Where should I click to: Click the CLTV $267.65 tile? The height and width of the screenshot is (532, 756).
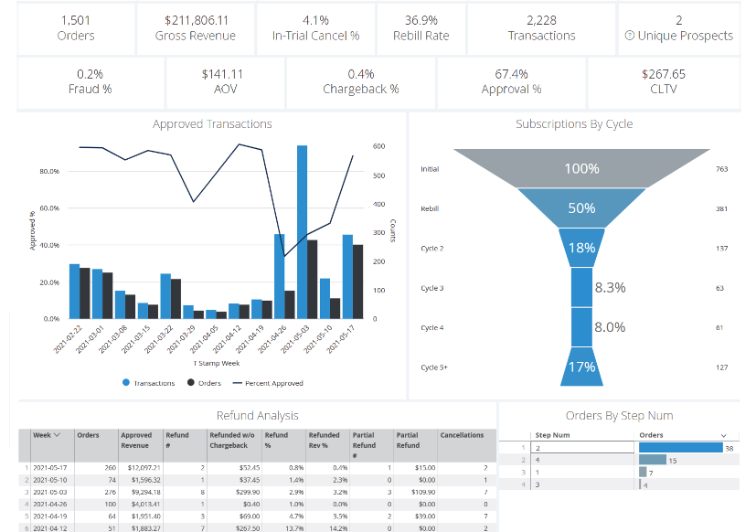[664, 81]
